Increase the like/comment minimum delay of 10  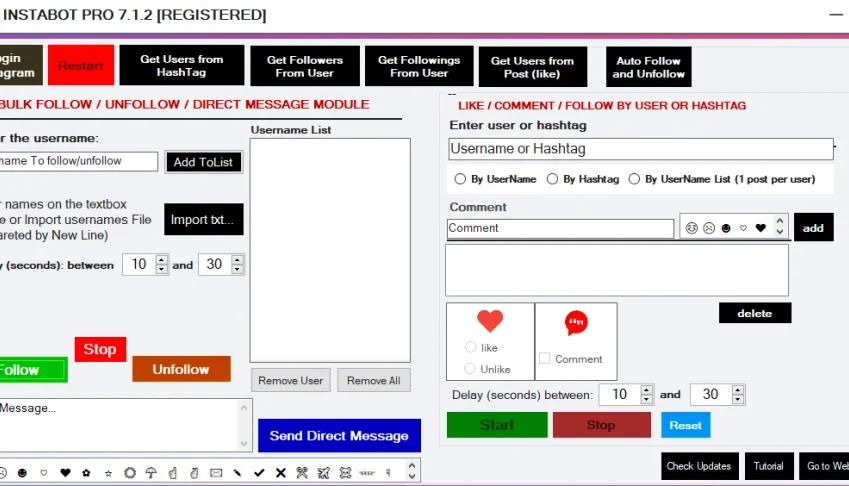pyautogui.click(x=646, y=390)
